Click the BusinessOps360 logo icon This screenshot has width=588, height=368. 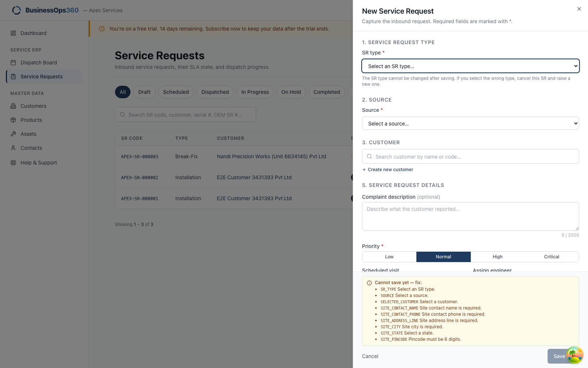click(x=17, y=10)
